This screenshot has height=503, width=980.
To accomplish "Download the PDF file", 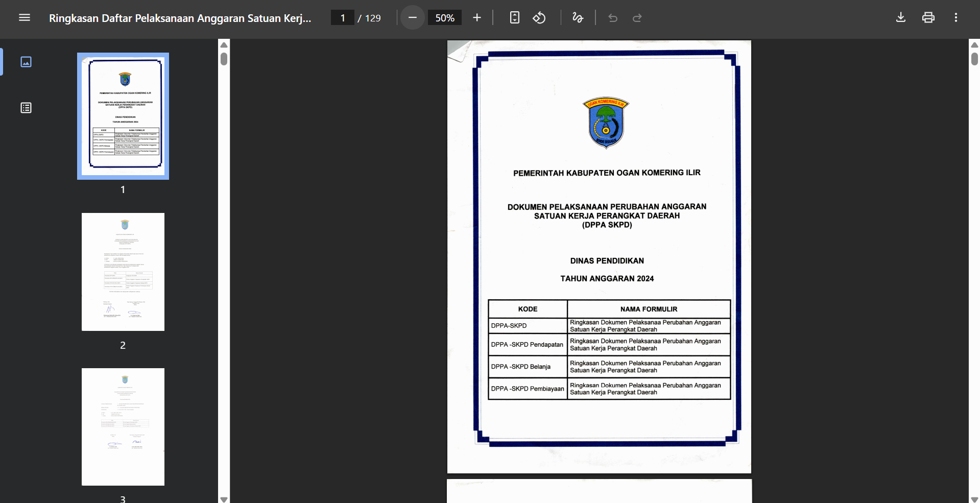I will point(901,18).
